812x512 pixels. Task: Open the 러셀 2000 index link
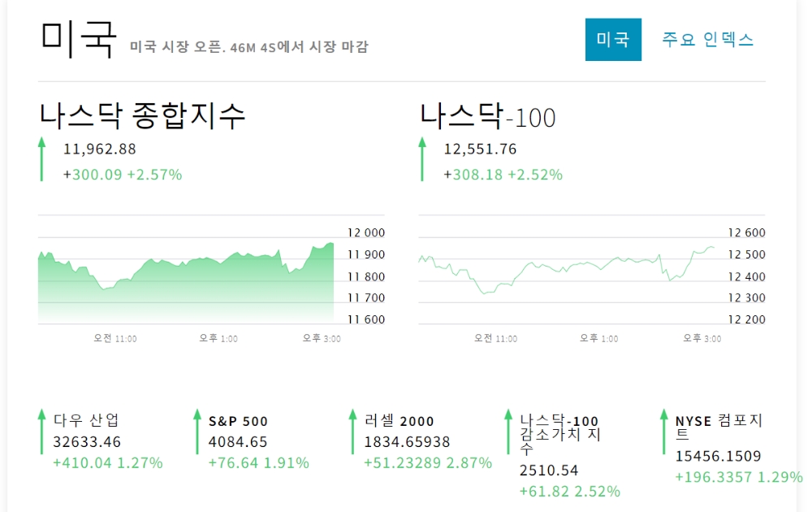tap(399, 421)
